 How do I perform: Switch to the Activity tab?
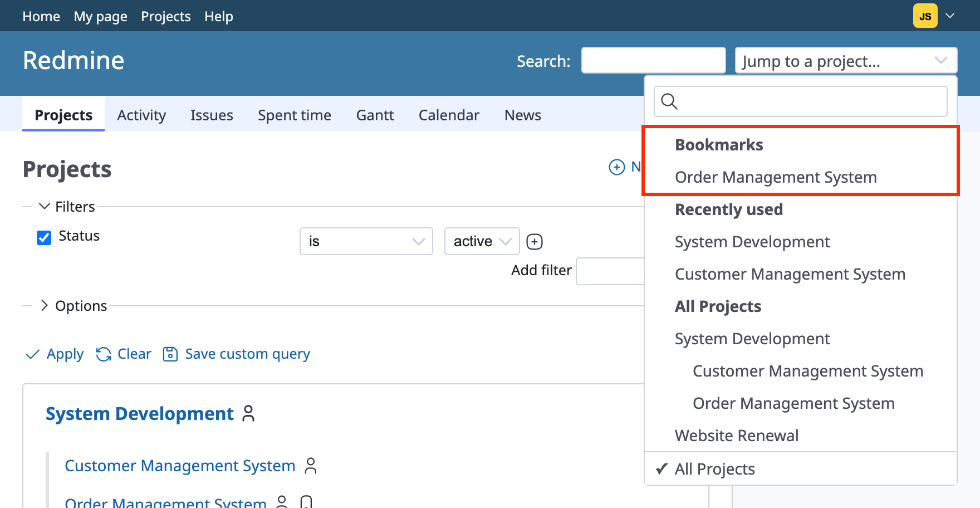[x=141, y=115]
